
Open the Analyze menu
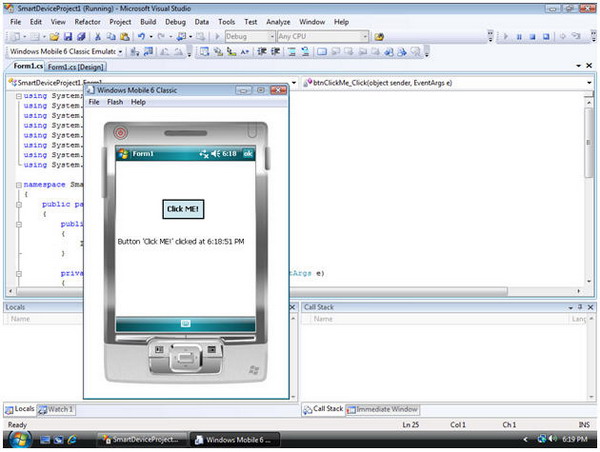pyautogui.click(x=278, y=22)
